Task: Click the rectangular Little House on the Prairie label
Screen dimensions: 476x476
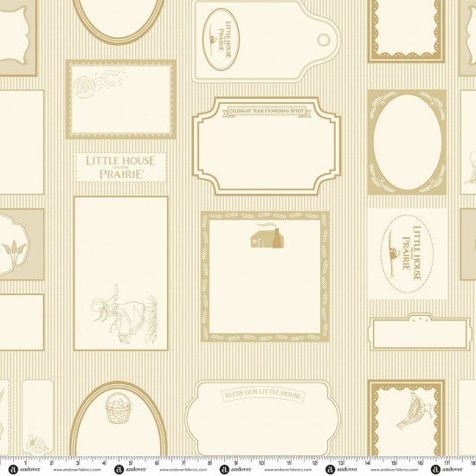Action: tap(121, 167)
